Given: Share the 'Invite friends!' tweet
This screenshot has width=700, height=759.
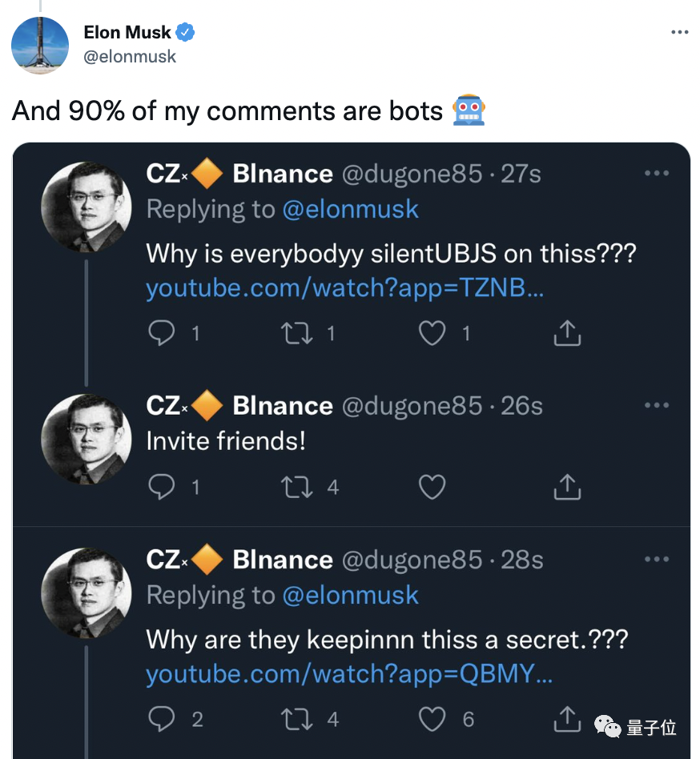Looking at the screenshot, I should click(x=567, y=486).
